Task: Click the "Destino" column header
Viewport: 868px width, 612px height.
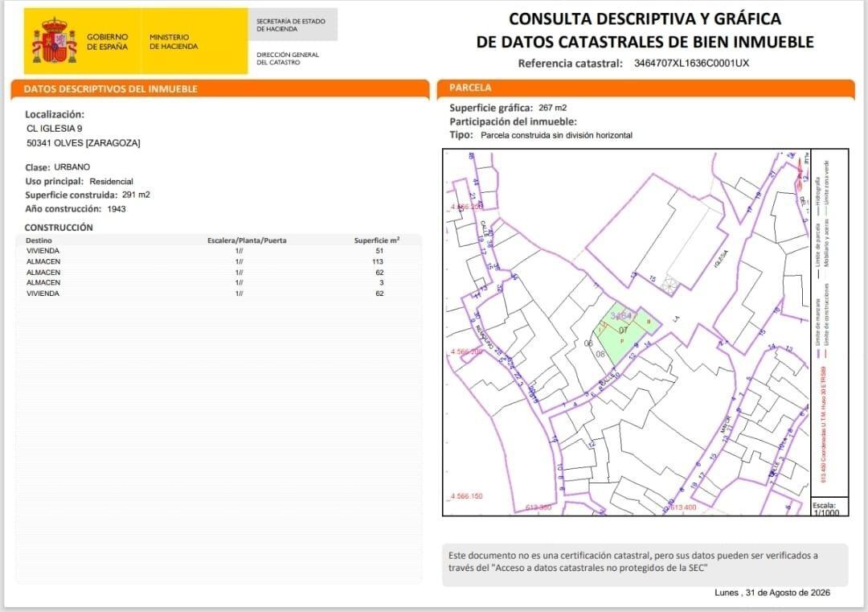Action: [x=39, y=240]
